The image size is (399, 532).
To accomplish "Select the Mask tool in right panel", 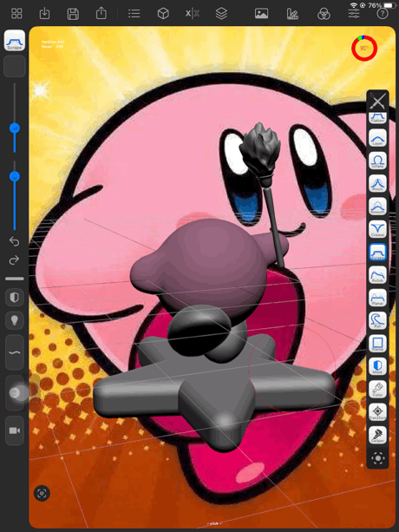I will pos(377,366).
